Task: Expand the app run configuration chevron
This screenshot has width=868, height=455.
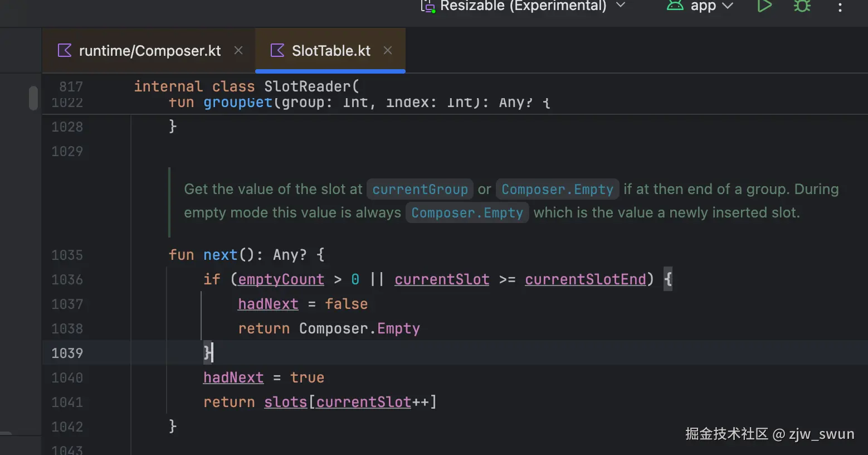Action: coord(728,6)
